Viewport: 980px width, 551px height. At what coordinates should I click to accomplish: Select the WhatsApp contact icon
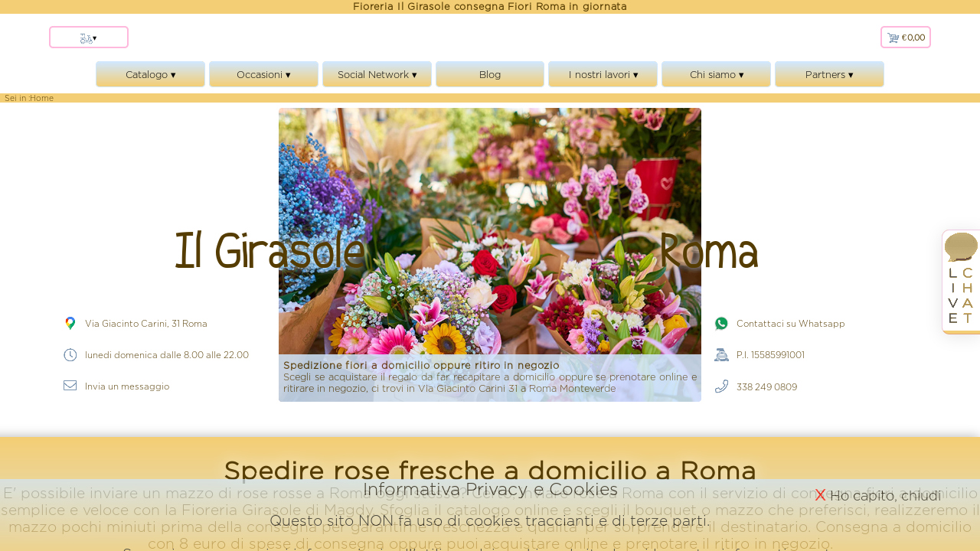pyautogui.click(x=720, y=323)
